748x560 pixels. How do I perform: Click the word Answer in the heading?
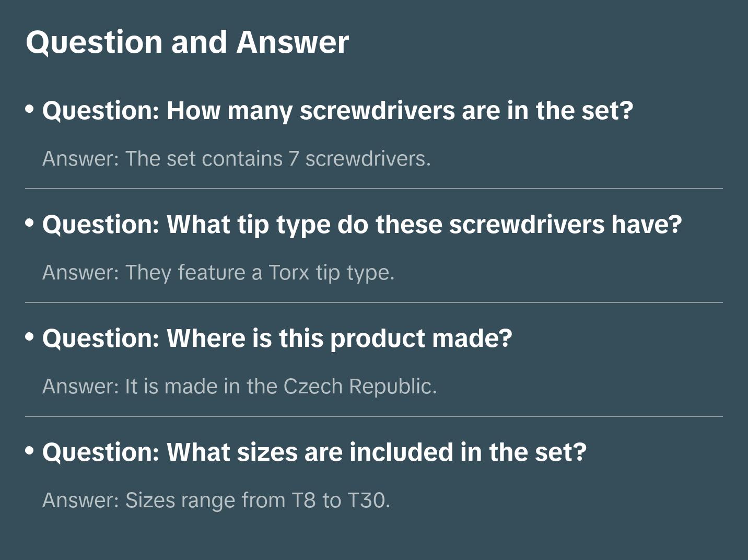[293, 42]
